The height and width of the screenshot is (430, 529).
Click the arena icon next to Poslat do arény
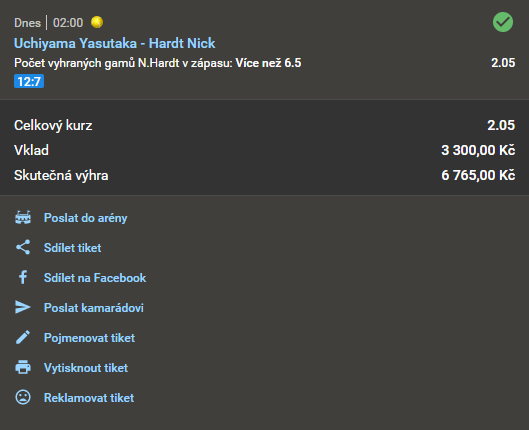point(23,218)
